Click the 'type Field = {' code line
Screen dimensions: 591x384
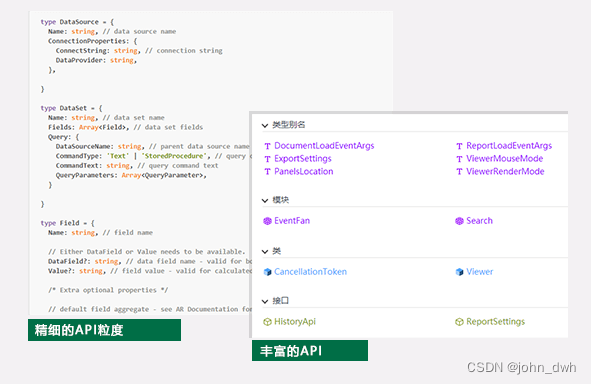[68, 223]
